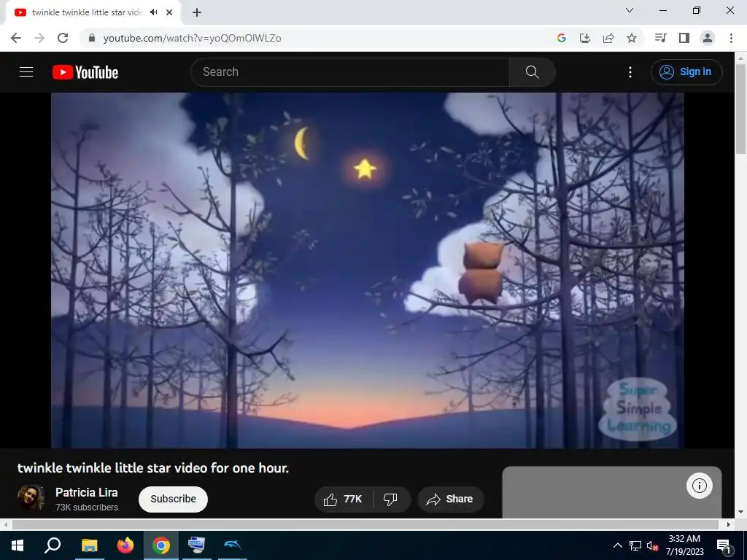Open the dolphin app in the taskbar

[232, 545]
